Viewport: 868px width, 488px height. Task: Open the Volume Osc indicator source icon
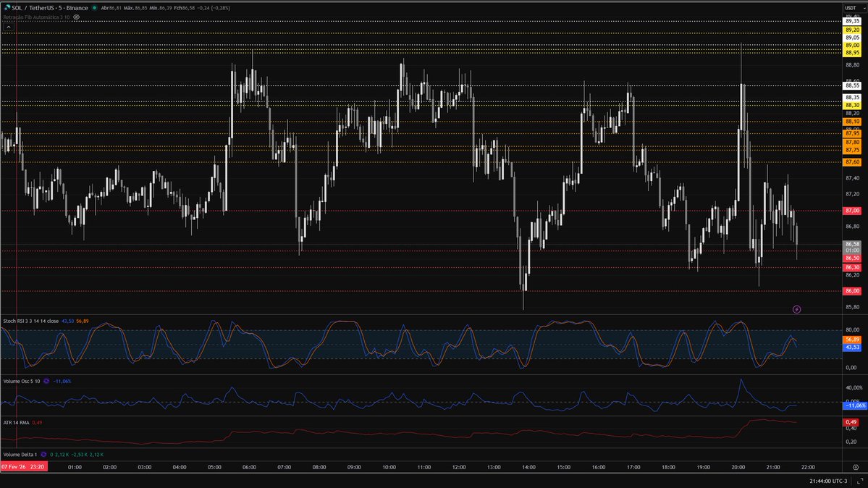tap(46, 380)
